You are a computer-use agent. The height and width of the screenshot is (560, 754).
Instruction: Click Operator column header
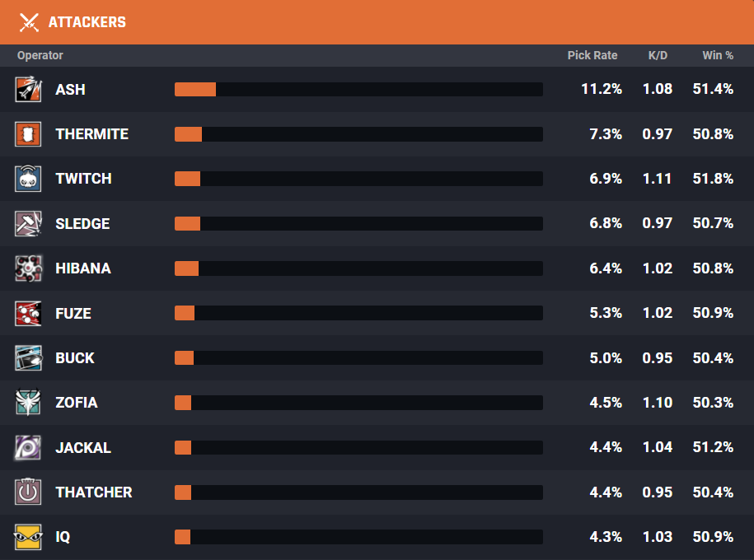coord(40,55)
